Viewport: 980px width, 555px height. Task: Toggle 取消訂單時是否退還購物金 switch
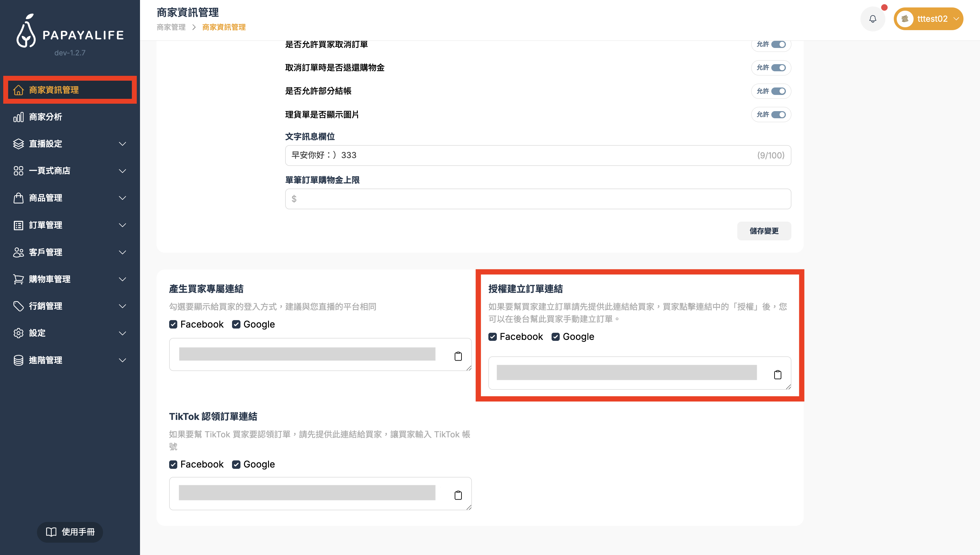point(778,68)
